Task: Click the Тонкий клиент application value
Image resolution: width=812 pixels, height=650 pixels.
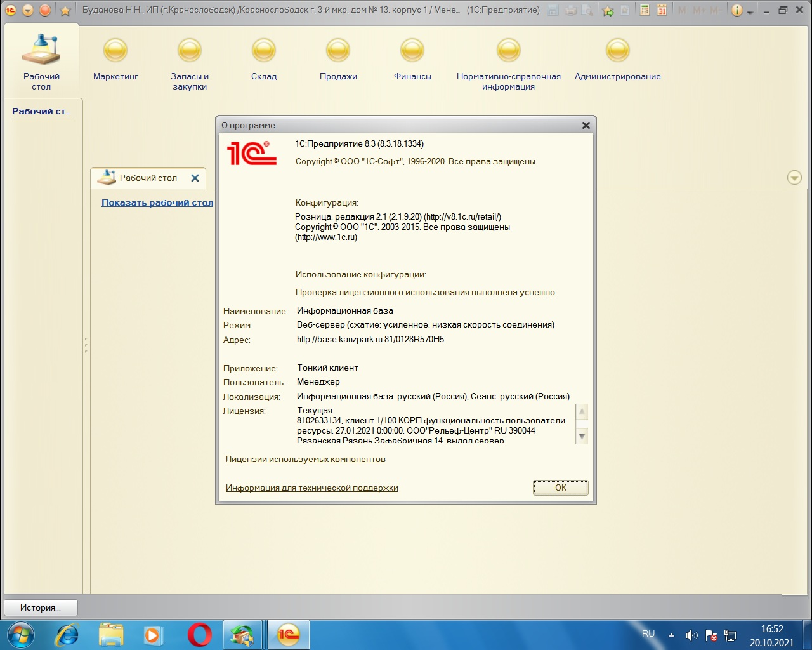Action: click(x=327, y=368)
